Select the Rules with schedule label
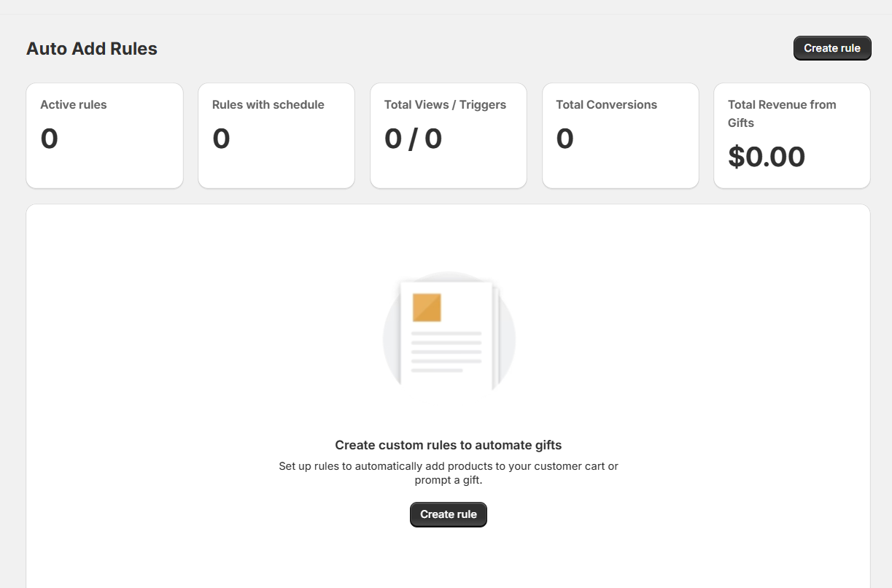 (268, 105)
